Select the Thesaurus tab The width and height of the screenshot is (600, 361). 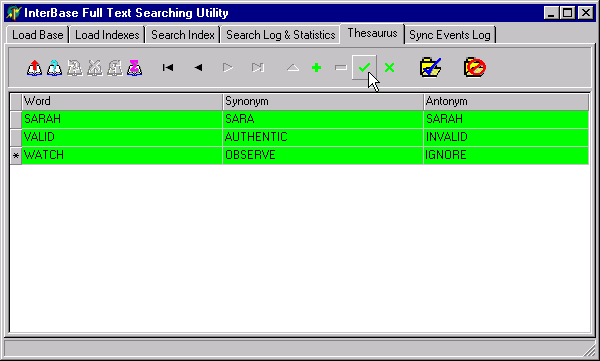[x=372, y=33]
